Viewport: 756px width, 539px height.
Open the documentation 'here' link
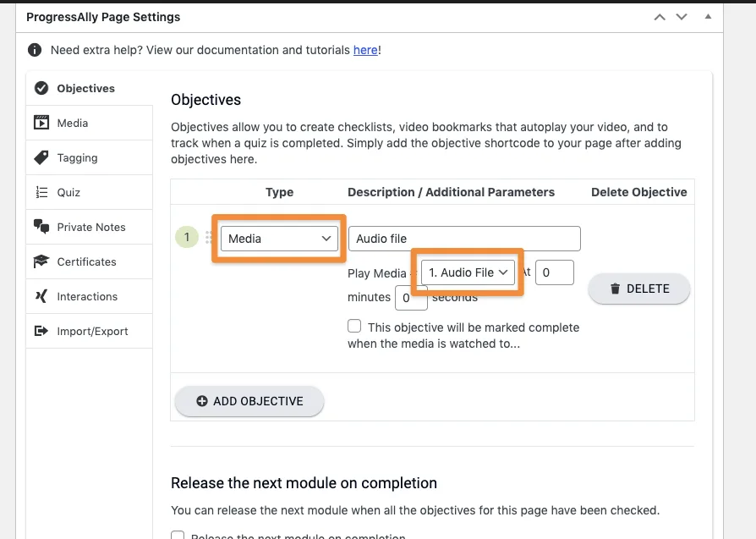click(x=365, y=50)
